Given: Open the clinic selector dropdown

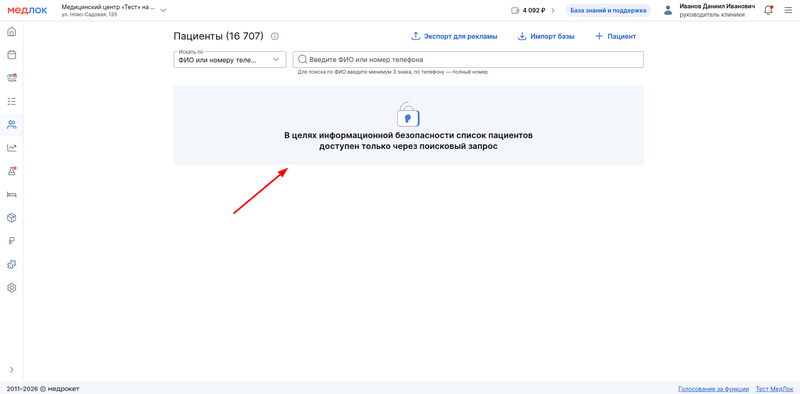Looking at the screenshot, I should (113, 10).
